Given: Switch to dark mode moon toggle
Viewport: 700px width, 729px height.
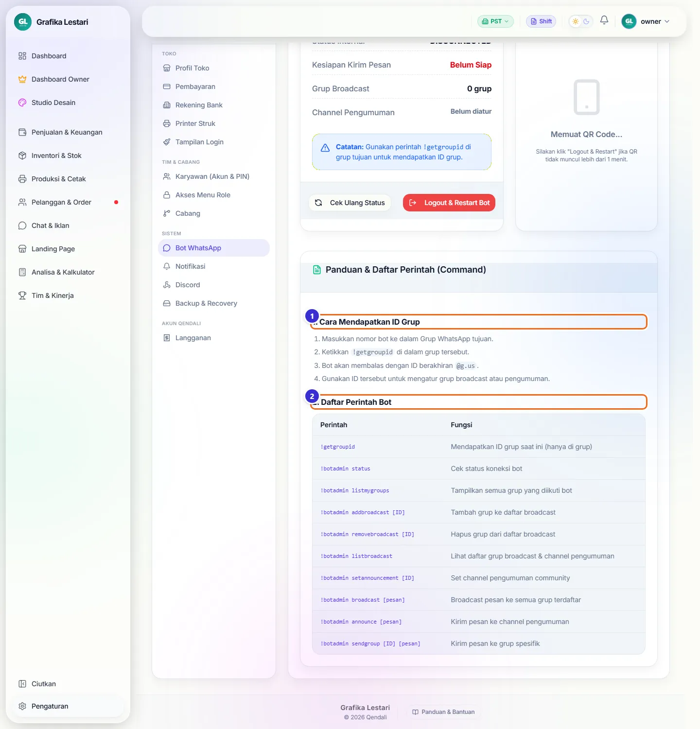Looking at the screenshot, I should pos(586,21).
